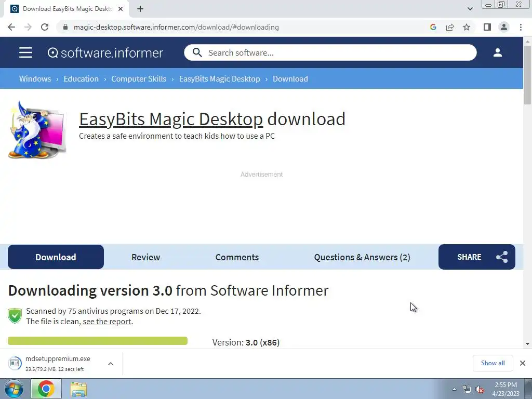Screen dimensions: 532x399
Task: Click the share page icon in address bar
Action: pyautogui.click(x=450, y=27)
